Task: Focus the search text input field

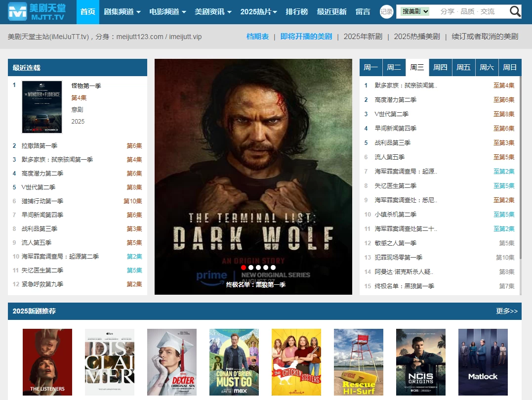Action: pyautogui.click(x=469, y=11)
